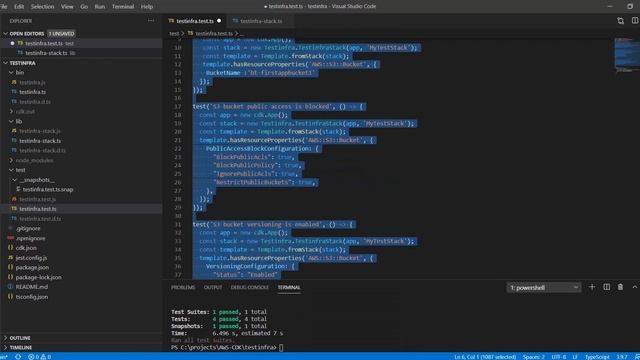Kill the terminal with the trash icon
640x360 pixels.
click(620, 287)
